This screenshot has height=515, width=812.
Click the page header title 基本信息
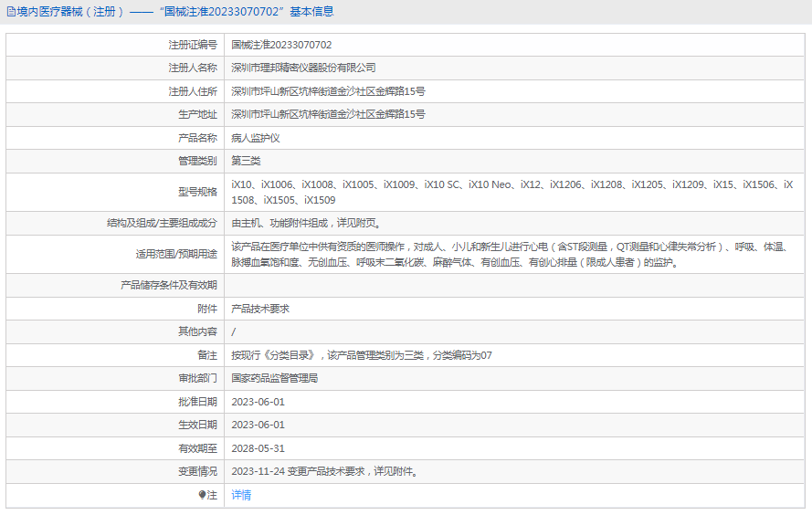tap(311, 12)
